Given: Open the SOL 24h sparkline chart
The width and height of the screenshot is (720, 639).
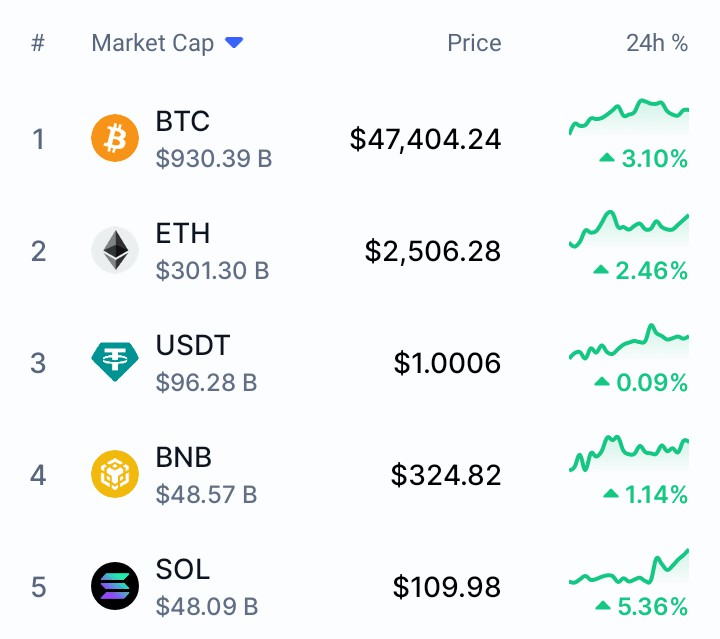Looking at the screenshot, I should [x=629, y=566].
